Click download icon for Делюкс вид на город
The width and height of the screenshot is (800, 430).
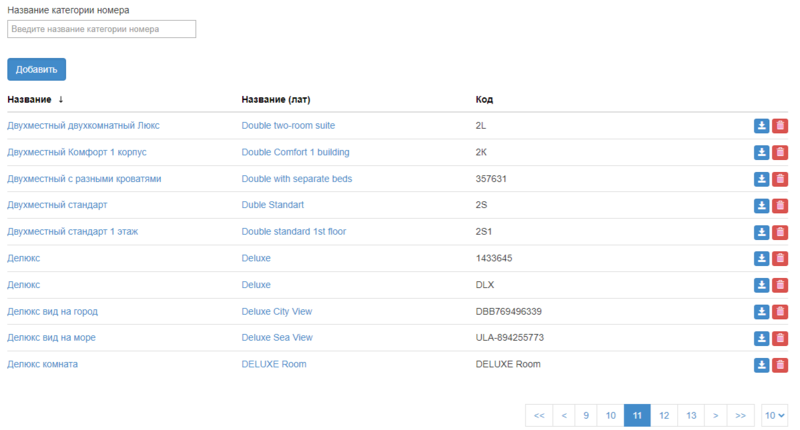[761, 312]
